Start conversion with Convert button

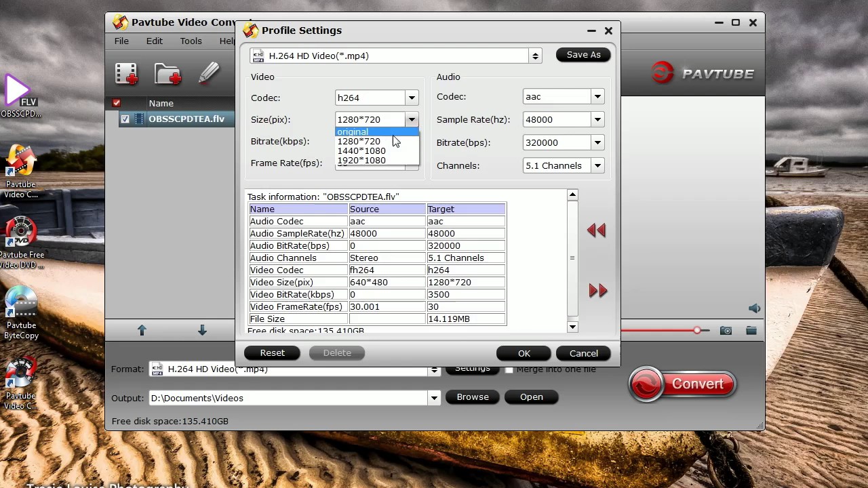pos(682,384)
